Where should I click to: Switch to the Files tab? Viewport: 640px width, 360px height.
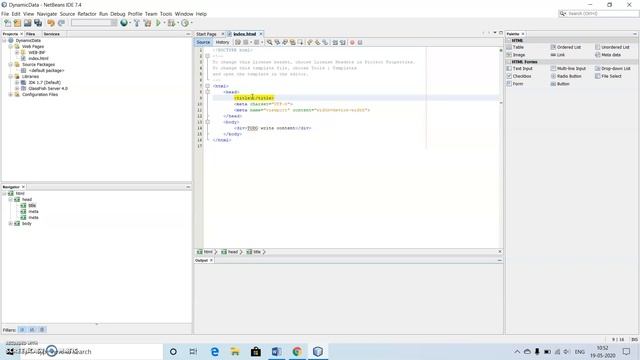(31, 34)
